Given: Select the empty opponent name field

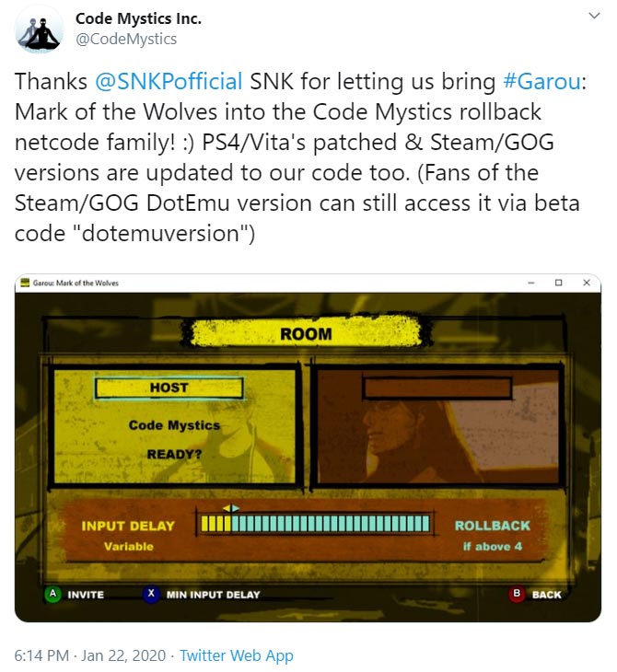Looking at the screenshot, I should 437,388.
